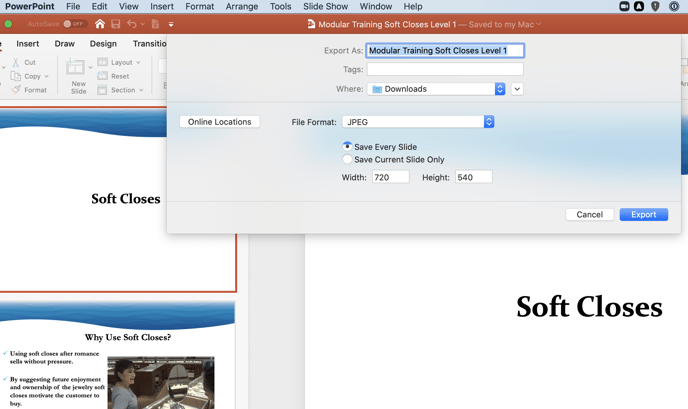The height and width of the screenshot is (409, 688).
Task: Open the Slide Show menu
Action: [x=325, y=6]
